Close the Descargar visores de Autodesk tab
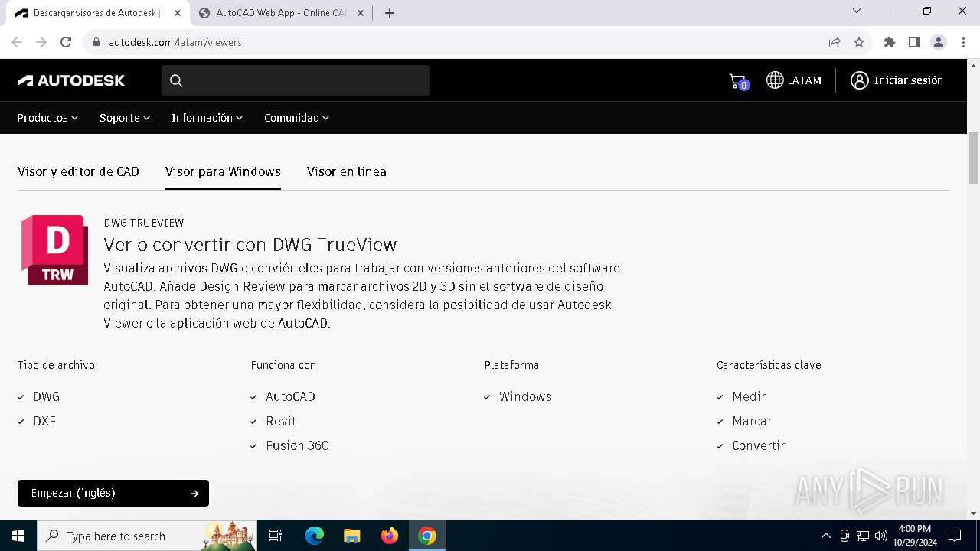 pyautogui.click(x=177, y=13)
